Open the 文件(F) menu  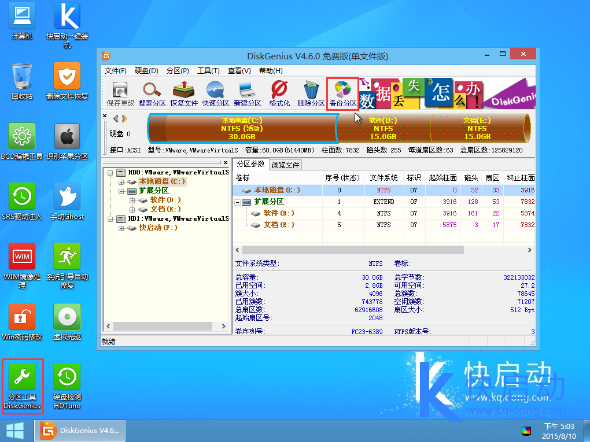pos(115,71)
